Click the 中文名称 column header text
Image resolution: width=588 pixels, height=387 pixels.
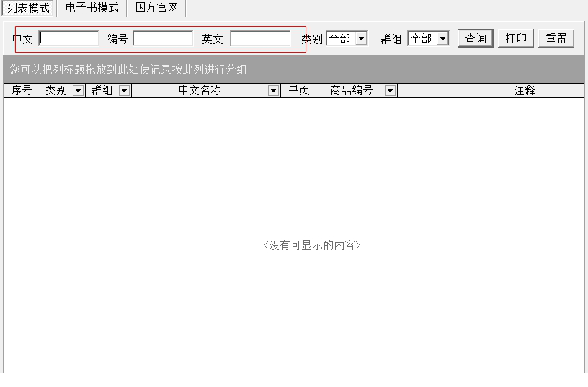200,90
